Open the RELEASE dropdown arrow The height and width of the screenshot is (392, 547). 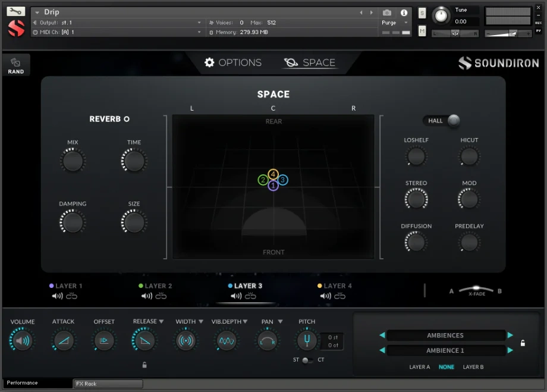(161, 321)
